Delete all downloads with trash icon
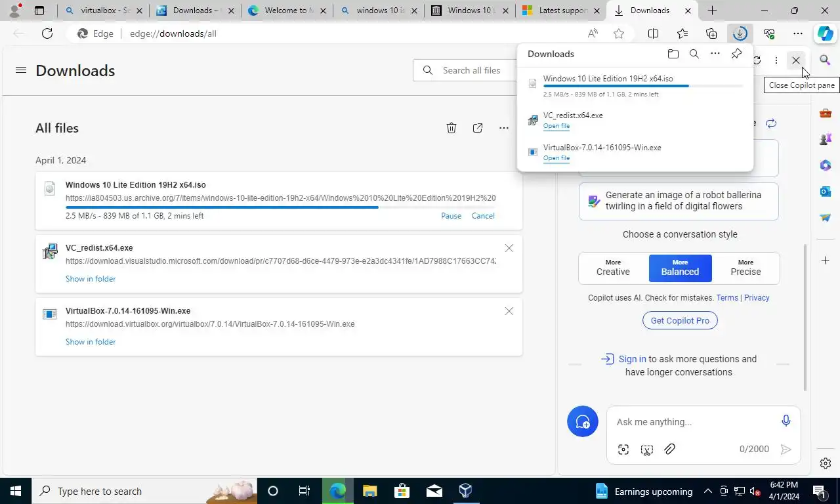840x504 pixels. (451, 128)
